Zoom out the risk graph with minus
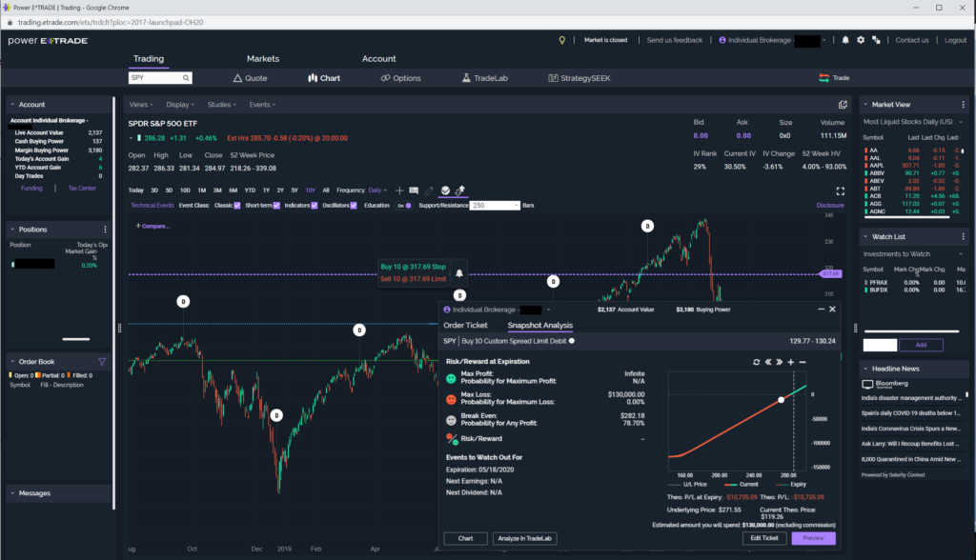Screen dimensions: 976x560 pos(803,362)
